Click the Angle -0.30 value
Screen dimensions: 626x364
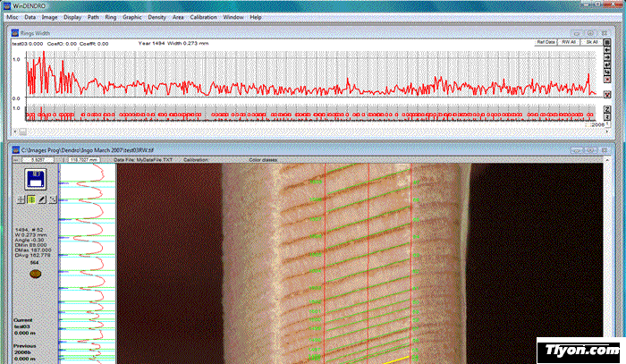[x=30, y=240]
